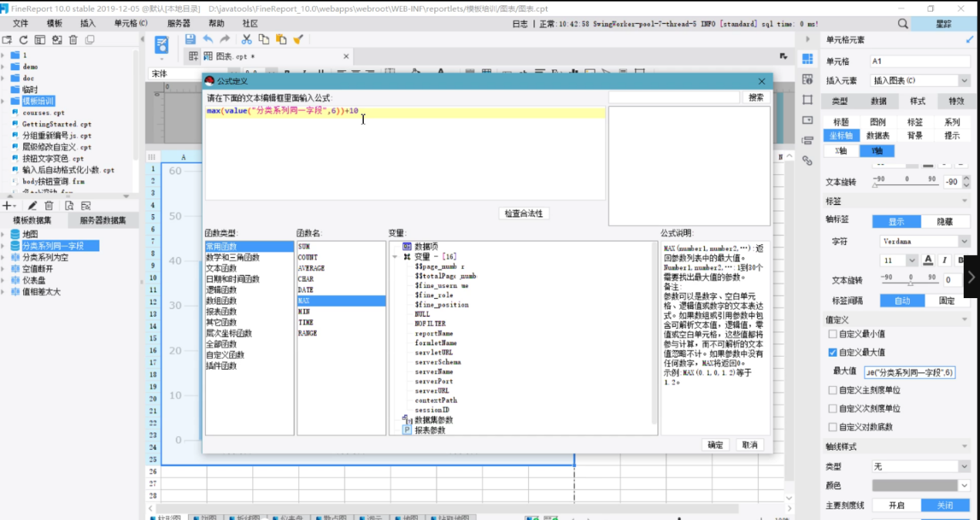Select the X轴 axis tab

tap(841, 151)
